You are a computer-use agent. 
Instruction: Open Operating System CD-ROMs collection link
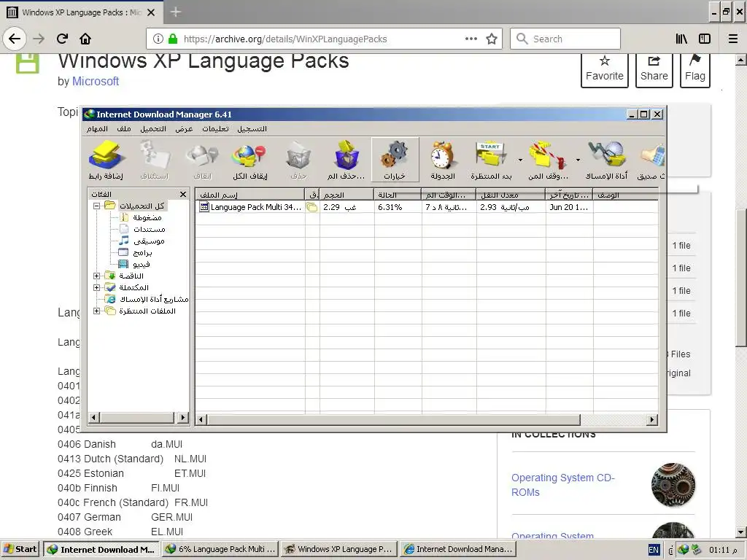pos(563,485)
